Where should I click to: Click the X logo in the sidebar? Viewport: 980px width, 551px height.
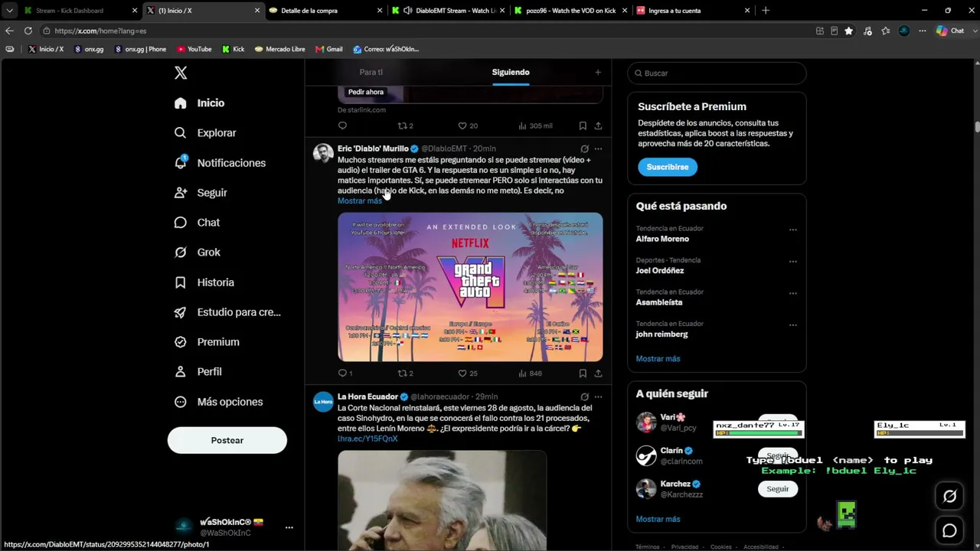[181, 73]
